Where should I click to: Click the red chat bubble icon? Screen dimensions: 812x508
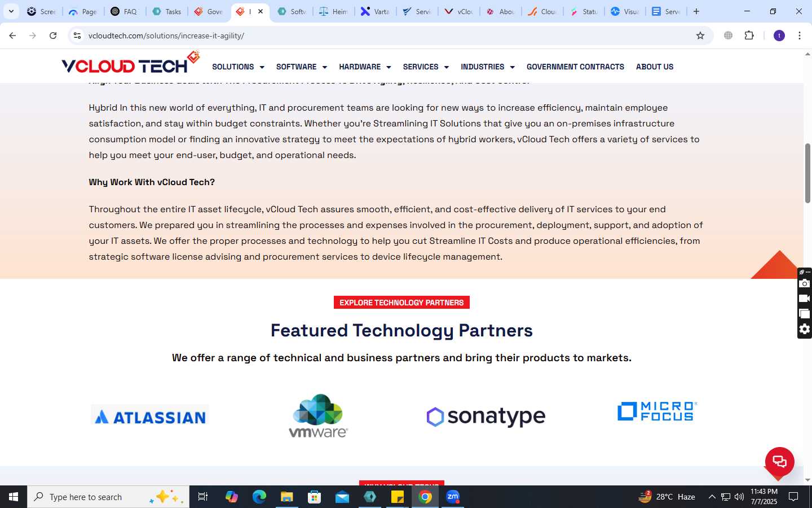[779, 462]
